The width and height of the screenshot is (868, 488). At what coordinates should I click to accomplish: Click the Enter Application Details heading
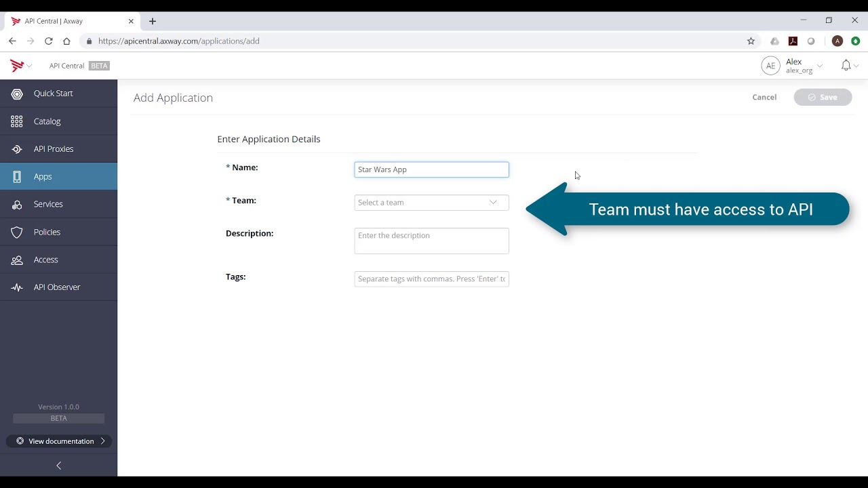coord(269,139)
